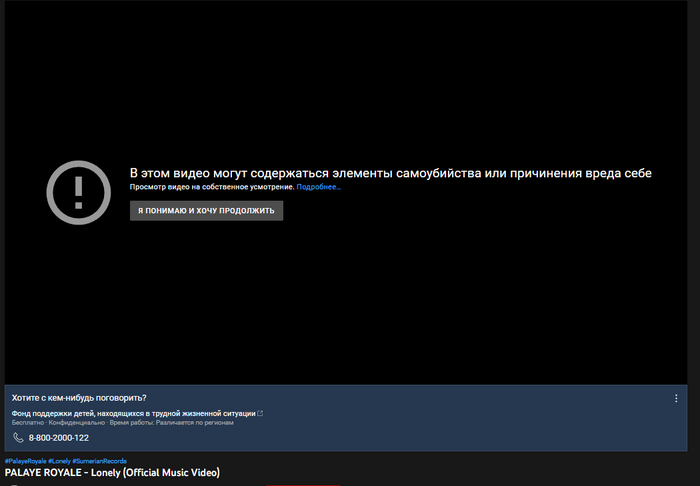The image size is (700, 486).
Task: Click Бесплатно Конфиденциально info line
Action: [122, 423]
